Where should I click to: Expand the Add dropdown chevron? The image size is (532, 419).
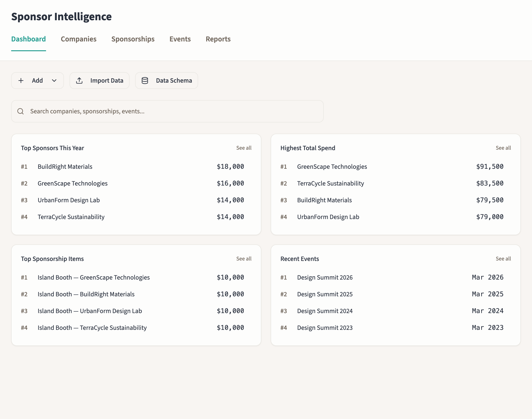pyautogui.click(x=54, y=81)
